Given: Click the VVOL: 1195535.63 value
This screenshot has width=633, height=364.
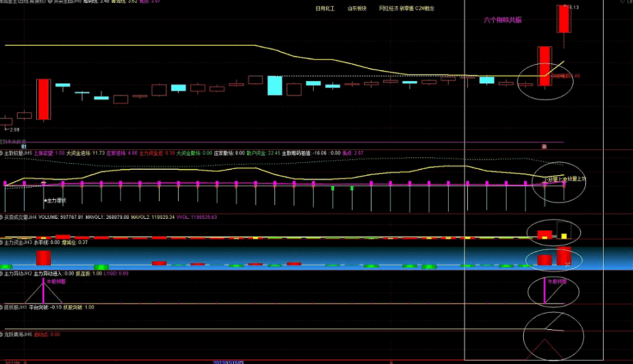Looking at the screenshot, I should coord(197,217).
